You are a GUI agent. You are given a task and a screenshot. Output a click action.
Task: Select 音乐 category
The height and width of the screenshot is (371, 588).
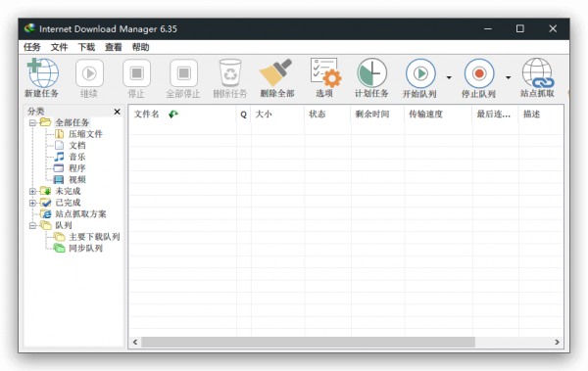tap(77, 157)
